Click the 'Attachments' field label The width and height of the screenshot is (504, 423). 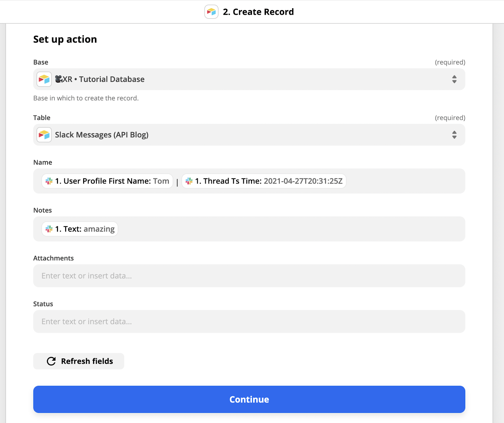(x=54, y=258)
